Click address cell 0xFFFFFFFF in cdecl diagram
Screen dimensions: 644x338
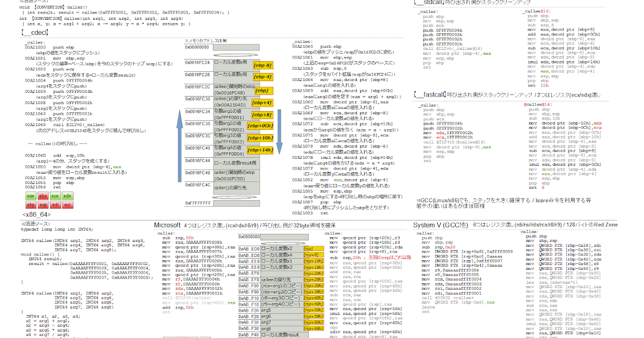pos(197,204)
